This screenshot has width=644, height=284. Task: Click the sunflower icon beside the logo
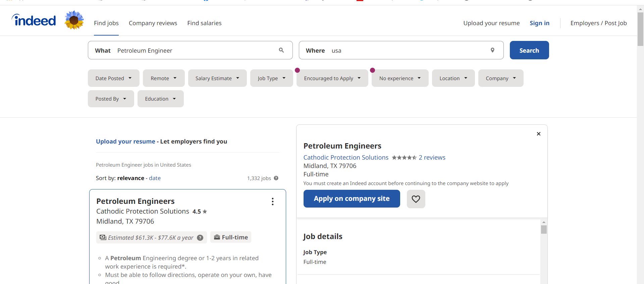click(x=74, y=20)
